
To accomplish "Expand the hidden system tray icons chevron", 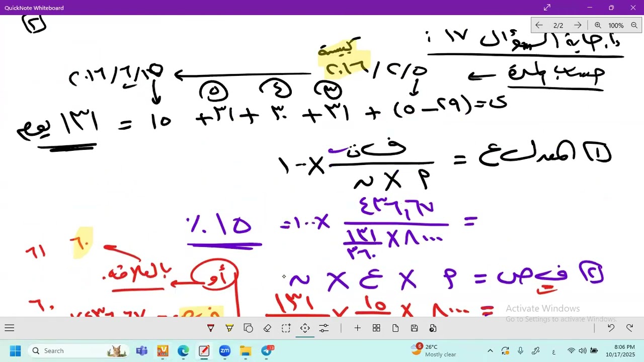I will coord(490,350).
